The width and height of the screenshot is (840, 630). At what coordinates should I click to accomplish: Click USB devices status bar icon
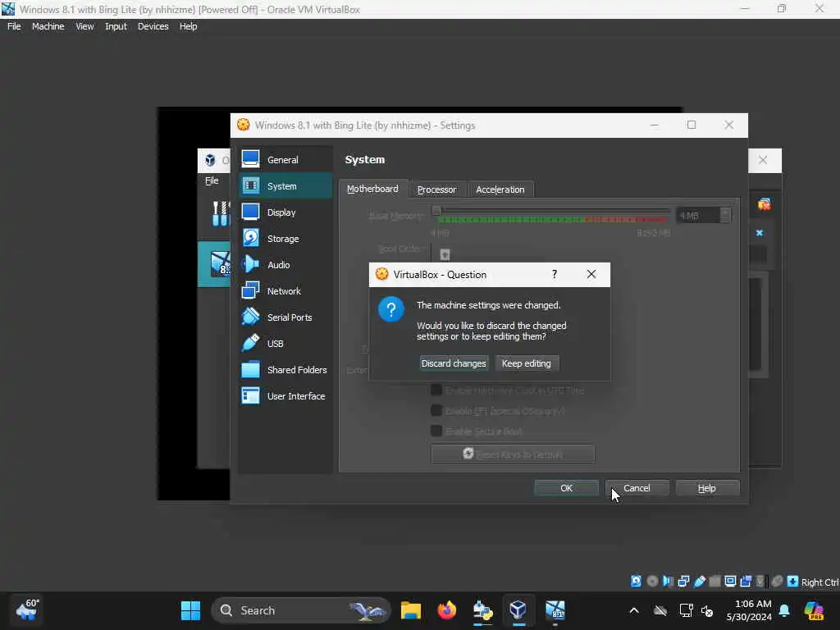coord(699,582)
